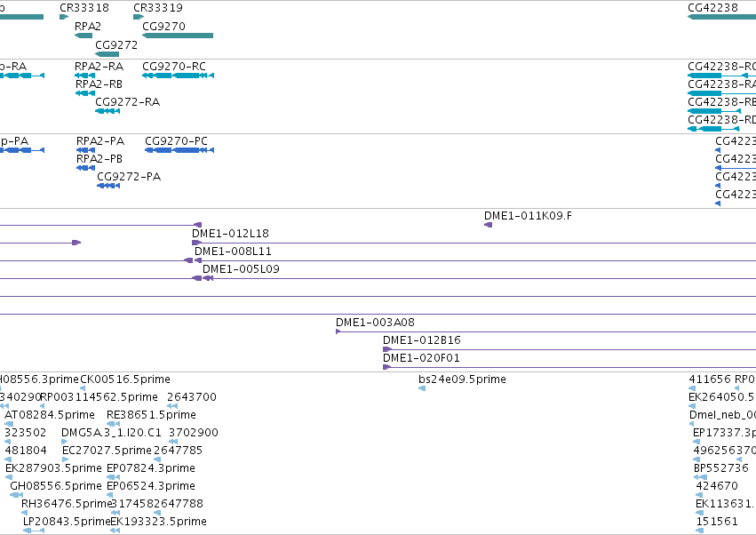Click the CG9270-RC transcript glyph
Screen dimensions: 756x535
click(178, 76)
